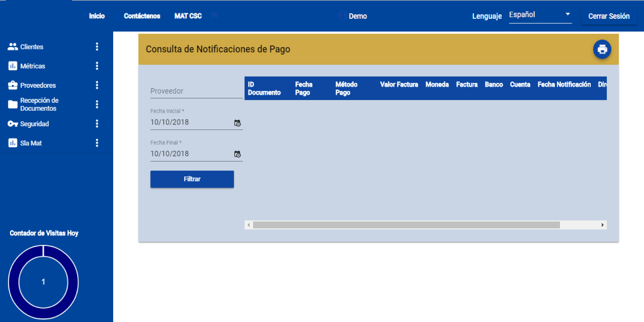Viewport: 644px width, 322px height.
Task: Open the Clientes three-dot menu
Action: (x=97, y=47)
